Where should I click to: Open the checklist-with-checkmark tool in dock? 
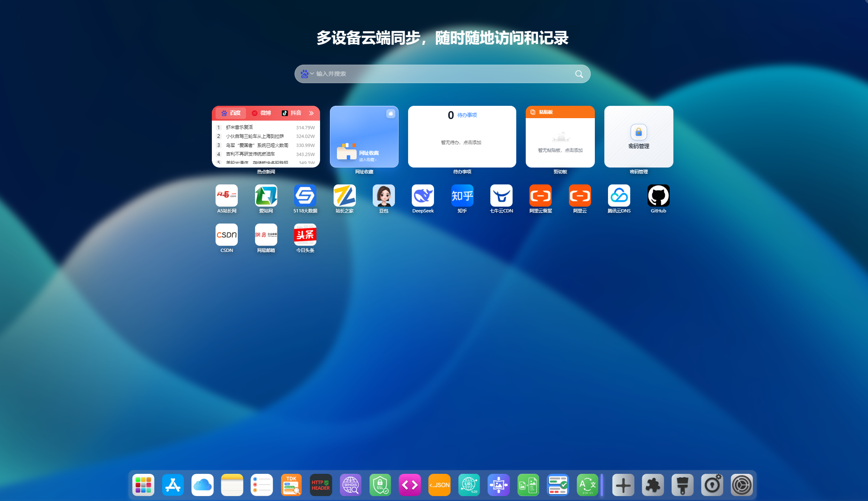point(558,485)
